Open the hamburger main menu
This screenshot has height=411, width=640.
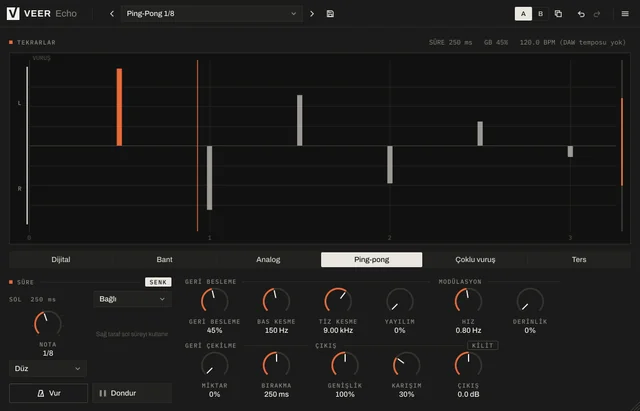coord(624,13)
